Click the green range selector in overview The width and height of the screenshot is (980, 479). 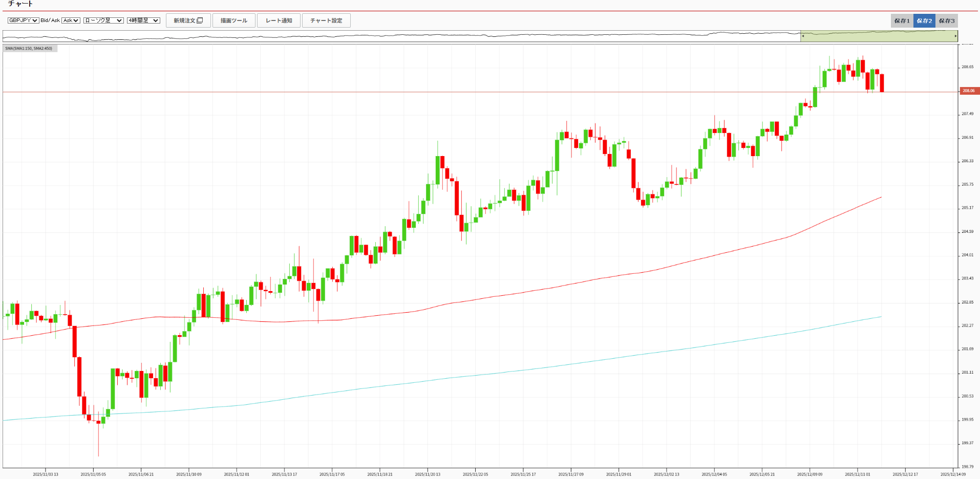click(x=879, y=36)
